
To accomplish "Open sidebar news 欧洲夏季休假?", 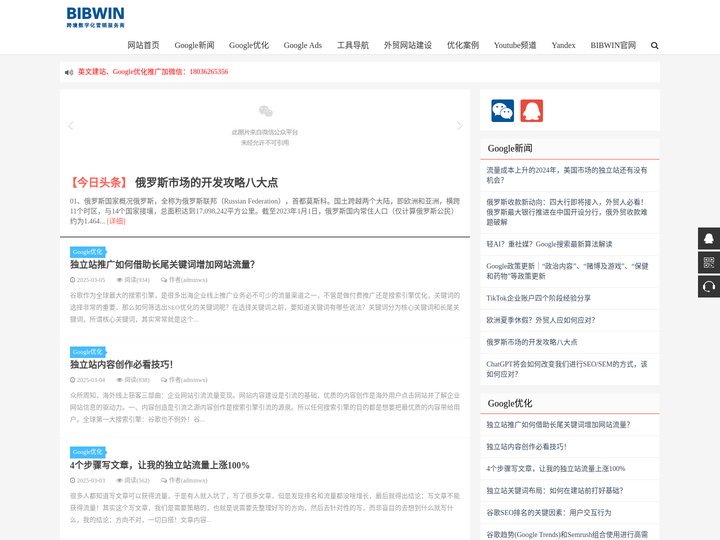I will (x=540, y=321).
